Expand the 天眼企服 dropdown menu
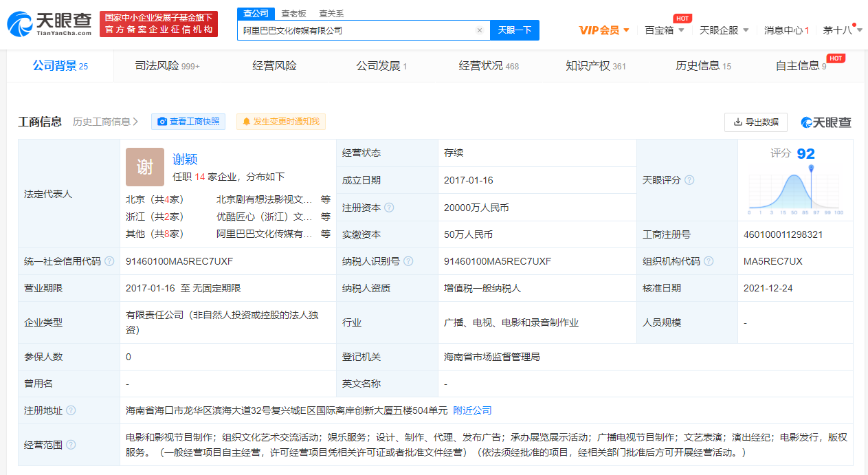Screen dimensions: 868x475 [724, 30]
